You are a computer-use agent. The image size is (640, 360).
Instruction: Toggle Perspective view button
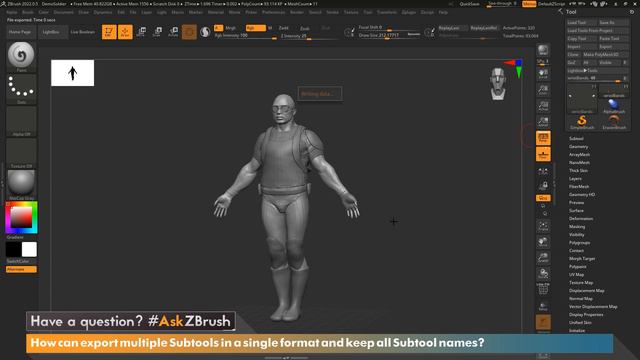(543, 138)
